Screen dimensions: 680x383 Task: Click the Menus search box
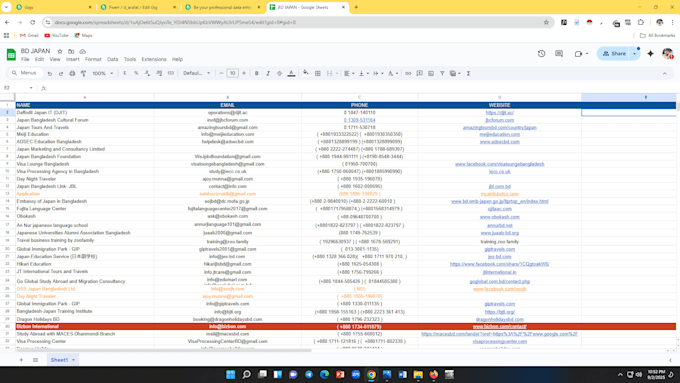coord(25,73)
